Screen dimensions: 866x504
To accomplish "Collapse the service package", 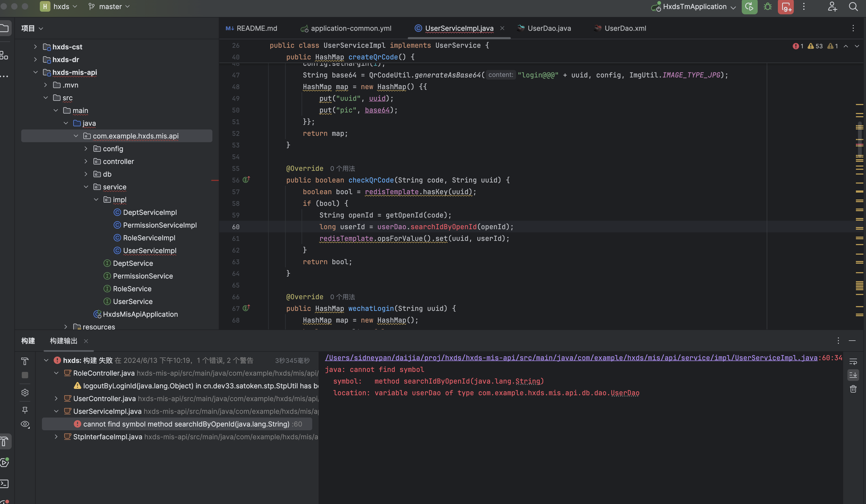I will tap(86, 187).
